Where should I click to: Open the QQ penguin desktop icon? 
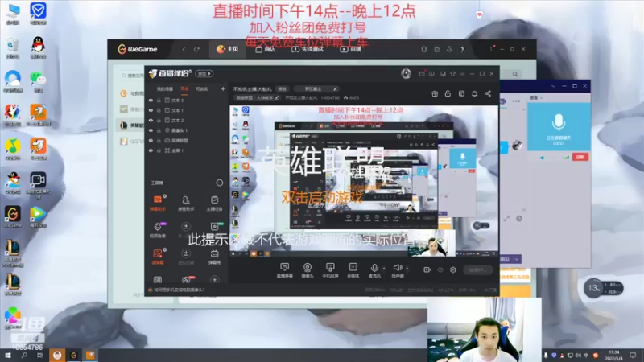(38, 47)
